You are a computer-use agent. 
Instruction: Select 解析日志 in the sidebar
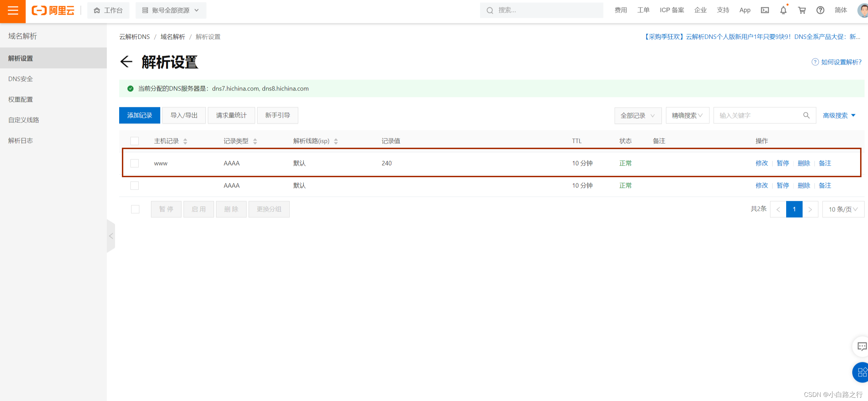pyautogui.click(x=21, y=141)
